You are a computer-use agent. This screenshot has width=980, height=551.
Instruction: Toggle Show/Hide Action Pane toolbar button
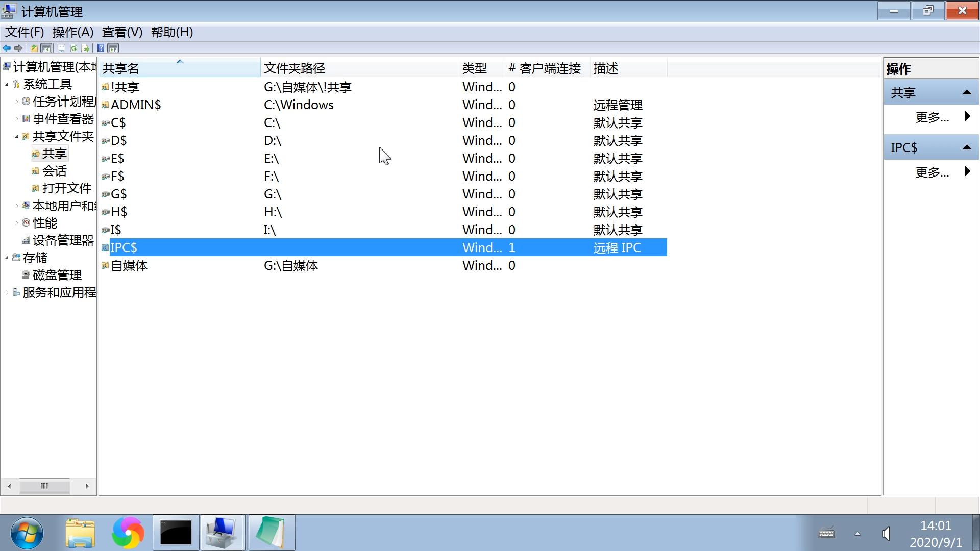(113, 48)
